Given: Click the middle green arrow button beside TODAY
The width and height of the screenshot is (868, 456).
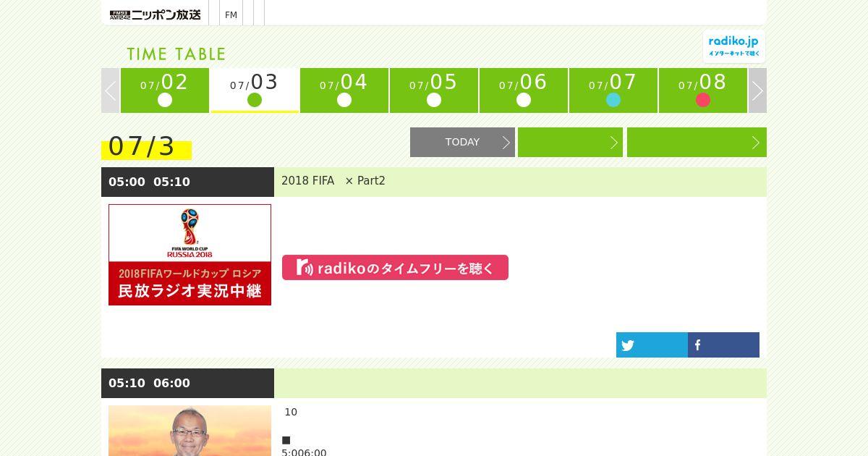Looking at the screenshot, I should 570,142.
